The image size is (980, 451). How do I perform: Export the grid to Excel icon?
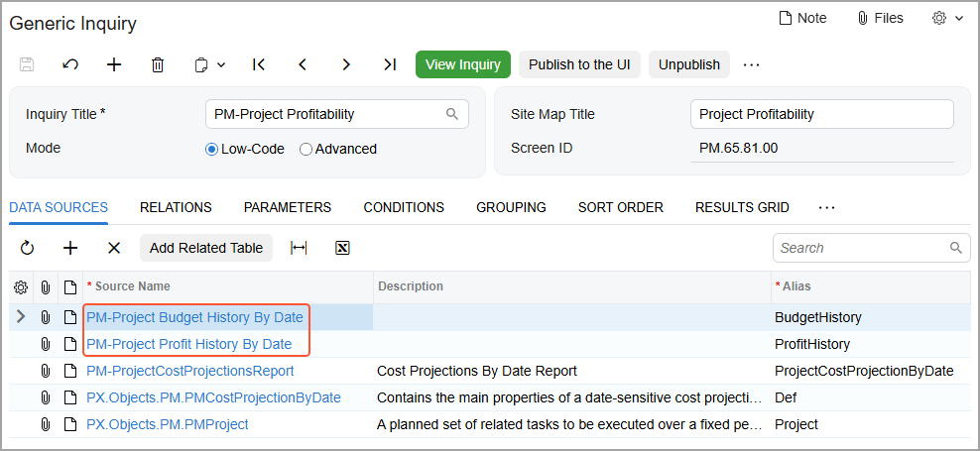342,248
